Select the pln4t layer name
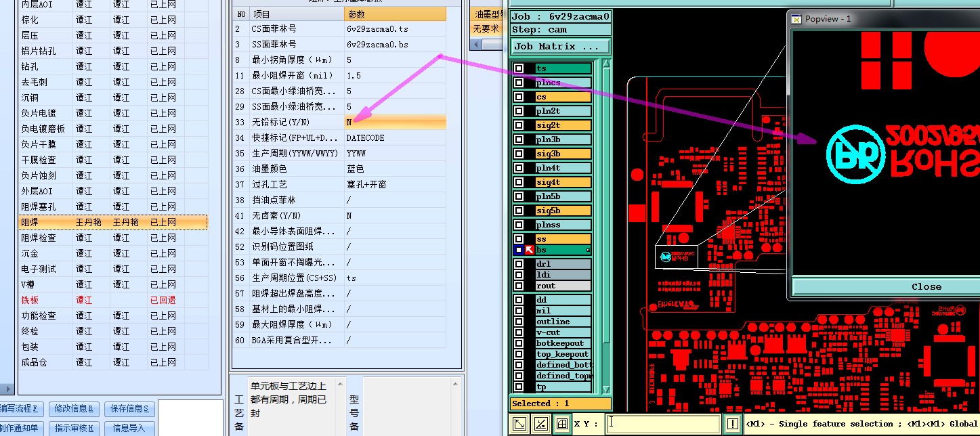The width and height of the screenshot is (980, 436). (563, 168)
